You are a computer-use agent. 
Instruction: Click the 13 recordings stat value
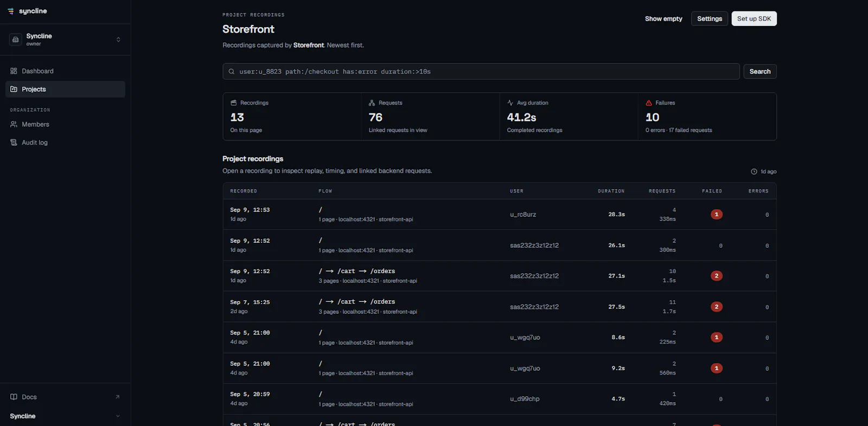[x=237, y=118]
